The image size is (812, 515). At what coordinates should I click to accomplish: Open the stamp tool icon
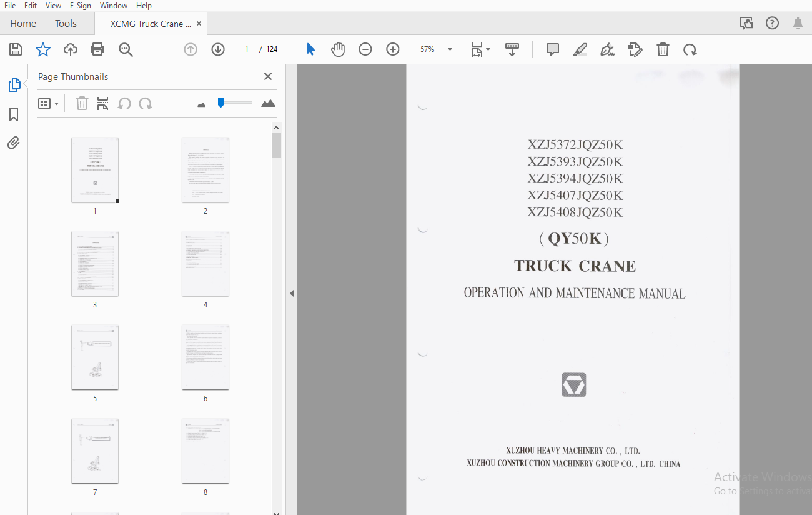pyautogui.click(x=635, y=49)
